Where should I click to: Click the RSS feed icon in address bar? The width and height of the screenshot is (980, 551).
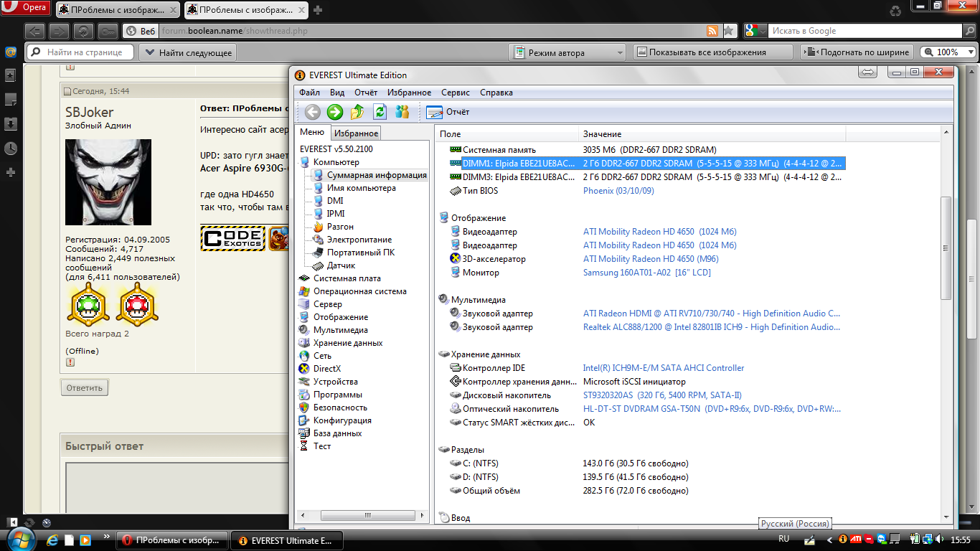tap(712, 31)
